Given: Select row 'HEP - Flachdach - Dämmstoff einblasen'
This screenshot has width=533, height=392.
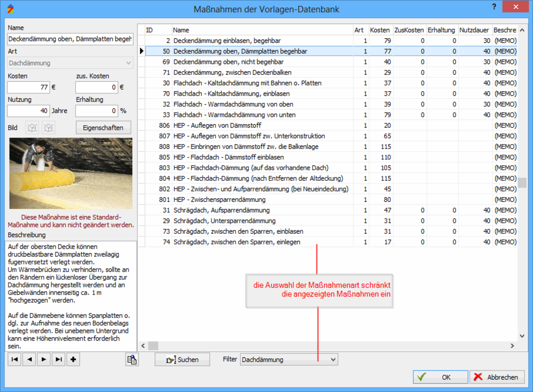Looking at the screenshot, I should click(x=332, y=157).
